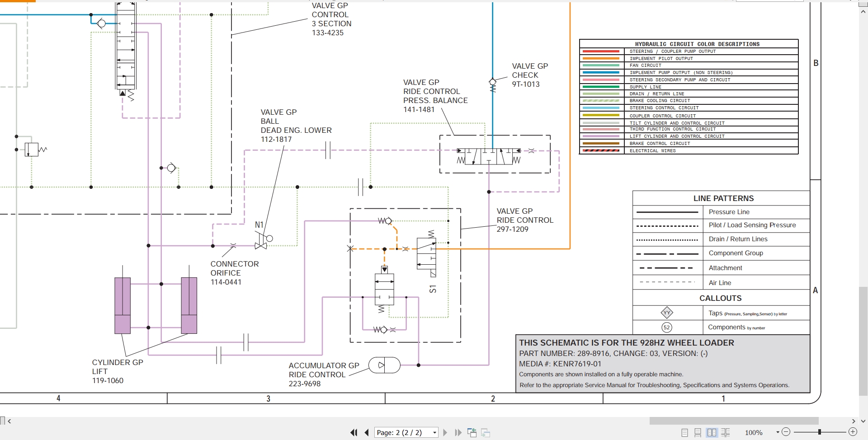Screen dimensions: 868x440
Task: Click the check valve symbol near 9T-1013
Action: [493, 85]
